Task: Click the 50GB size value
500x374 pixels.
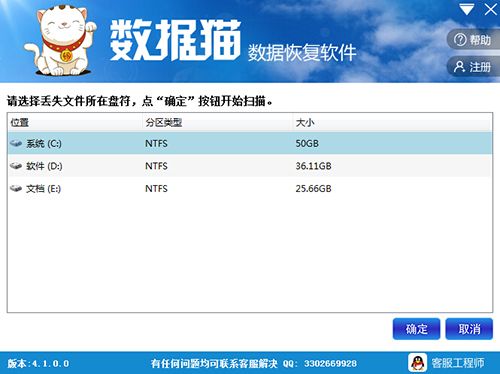Action: coord(307,144)
